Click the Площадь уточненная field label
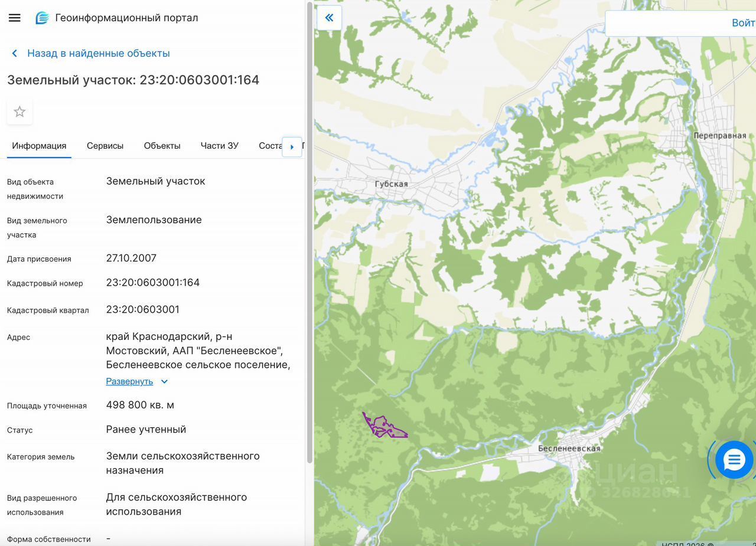 coord(47,406)
